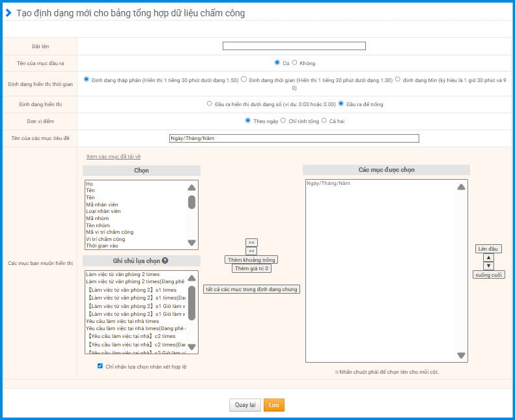Image resolution: width=515 pixels, height=420 pixels.
Task: Toggle the Chỉ nhận lựa chọn checkbox
Action: click(x=100, y=366)
